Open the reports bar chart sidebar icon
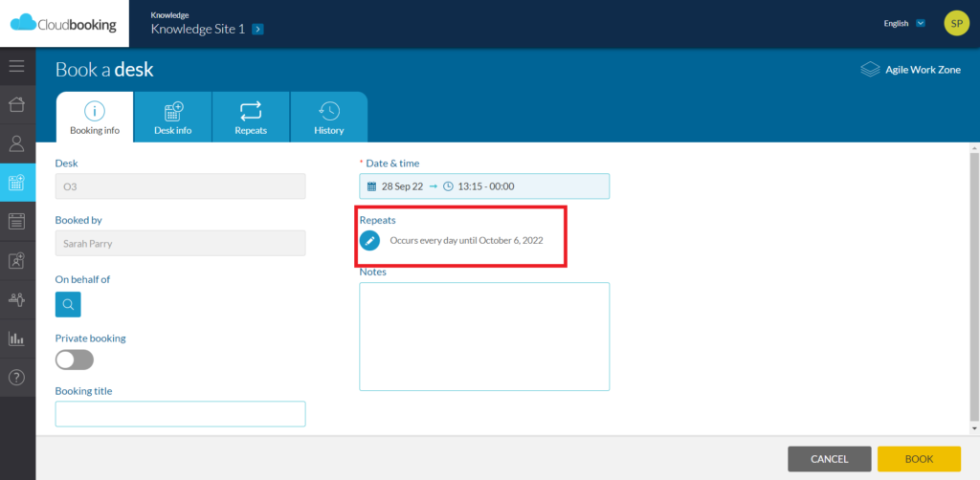The height and width of the screenshot is (480, 980). [x=17, y=338]
